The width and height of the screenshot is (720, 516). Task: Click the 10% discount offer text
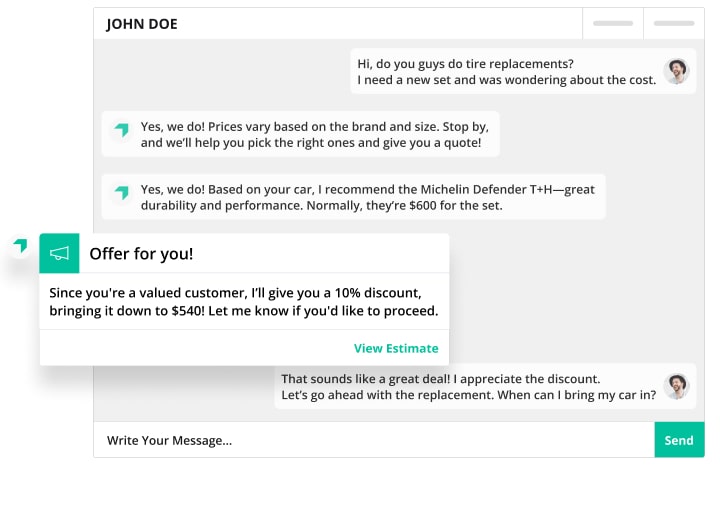[244, 301]
